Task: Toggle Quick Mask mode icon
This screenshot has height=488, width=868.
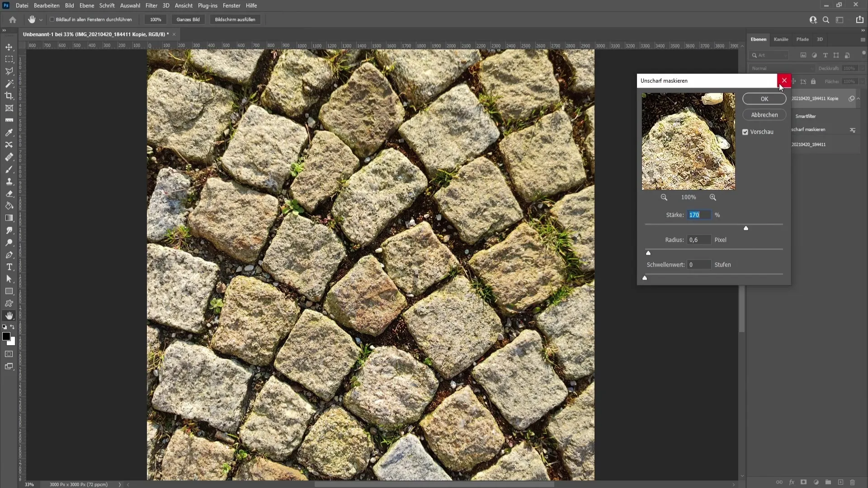Action: click(x=9, y=354)
